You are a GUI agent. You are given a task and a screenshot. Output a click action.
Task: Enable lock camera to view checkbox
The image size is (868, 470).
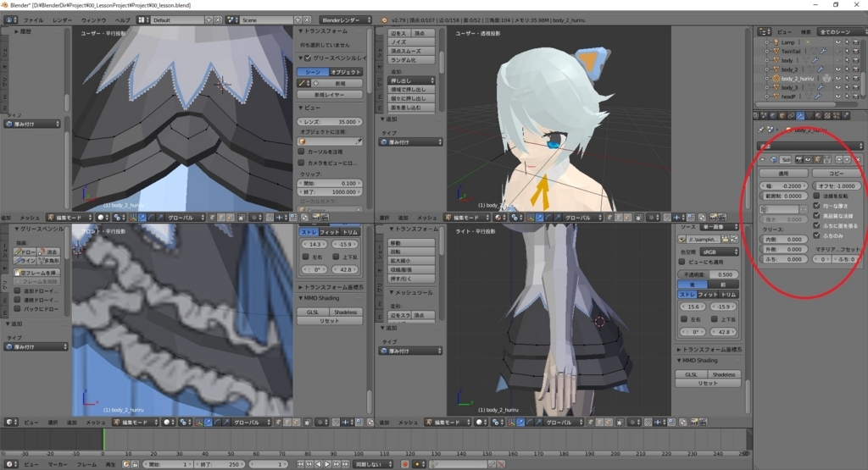click(301, 163)
